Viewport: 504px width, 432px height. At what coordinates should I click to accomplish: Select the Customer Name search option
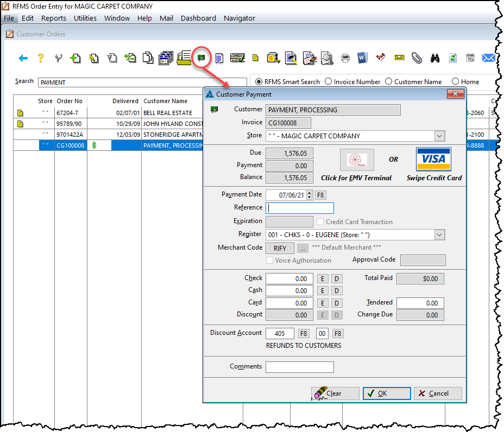tap(388, 81)
